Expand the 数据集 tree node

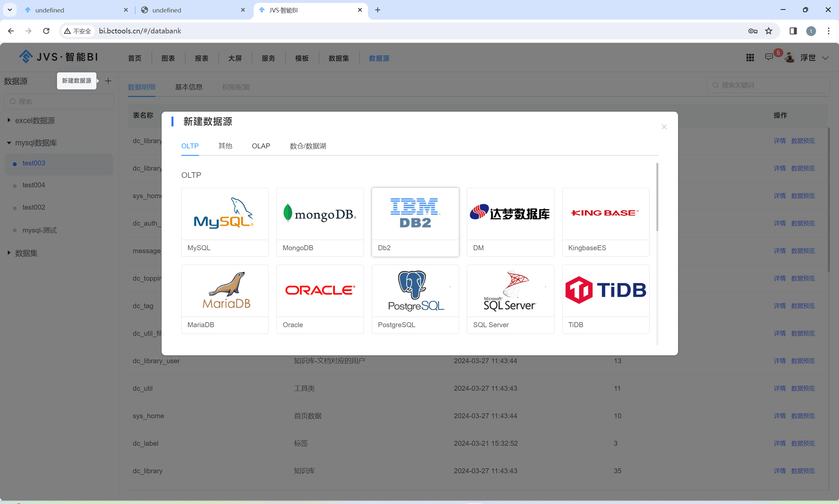[9, 253]
